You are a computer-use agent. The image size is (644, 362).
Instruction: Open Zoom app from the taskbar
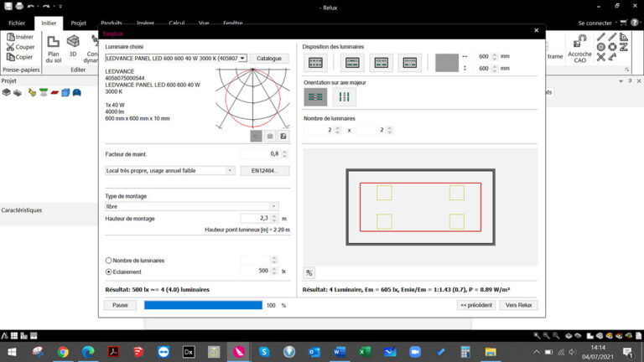coord(413,352)
